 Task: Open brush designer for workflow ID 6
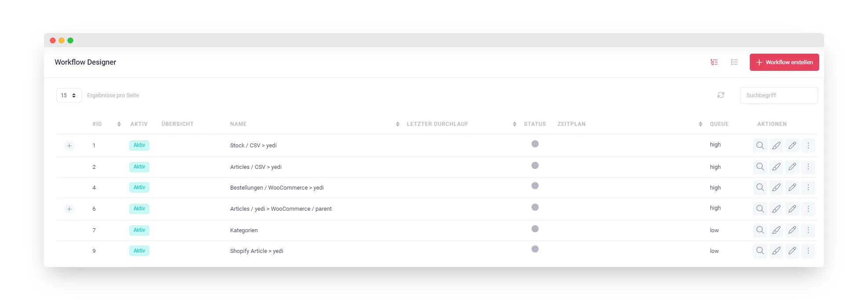776,209
